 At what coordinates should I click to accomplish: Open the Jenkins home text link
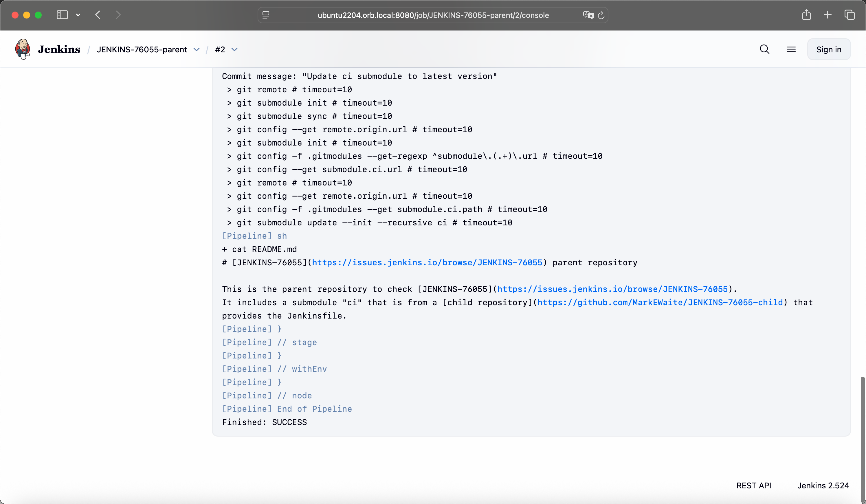point(59,49)
